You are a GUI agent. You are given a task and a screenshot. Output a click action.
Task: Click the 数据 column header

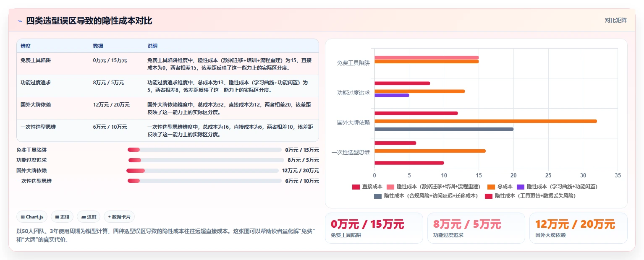98,46
